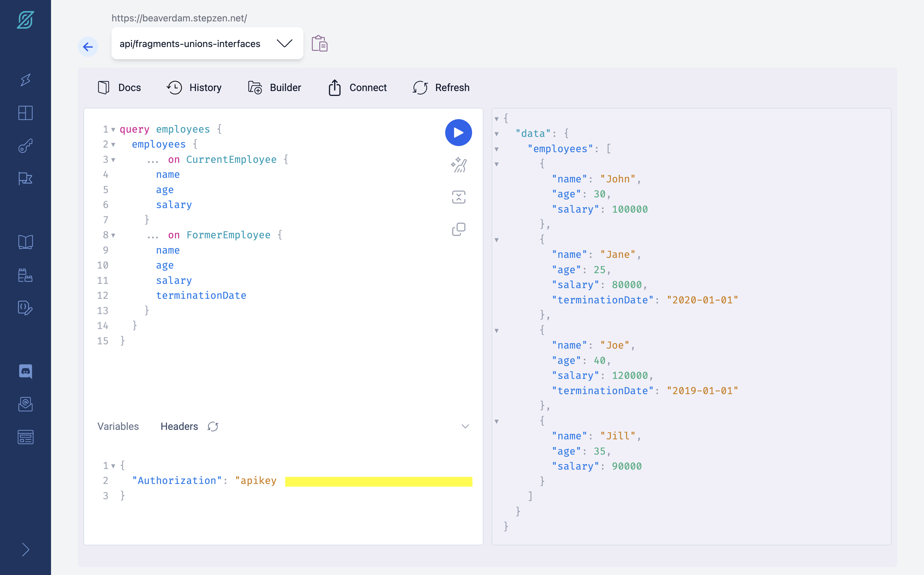The width and height of the screenshot is (924, 575).
Task: Select the lightning bolt icon in the sidebar
Action: (25, 80)
